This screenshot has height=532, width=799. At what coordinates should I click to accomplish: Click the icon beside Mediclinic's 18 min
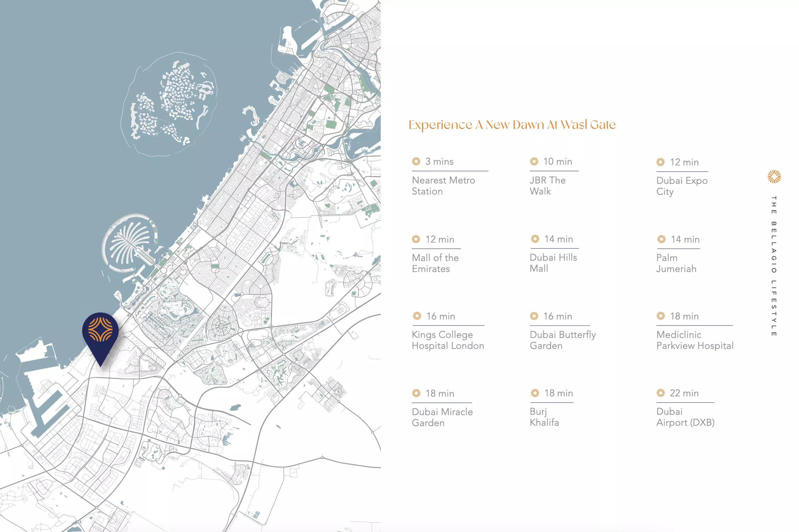661,316
